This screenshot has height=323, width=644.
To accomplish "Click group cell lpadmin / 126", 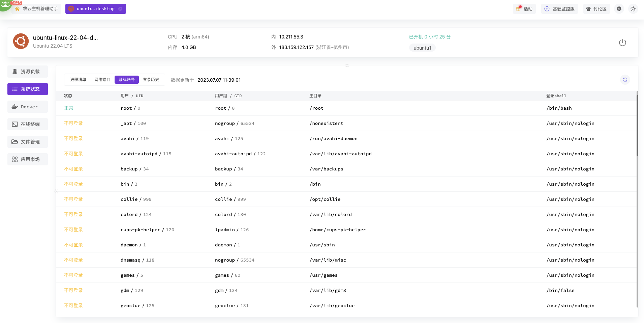I will pyautogui.click(x=232, y=230).
